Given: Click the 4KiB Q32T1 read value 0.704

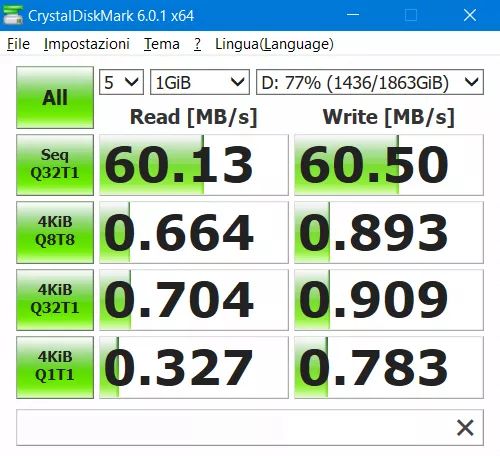Looking at the screenshot, I should click(x=194, y=299).
